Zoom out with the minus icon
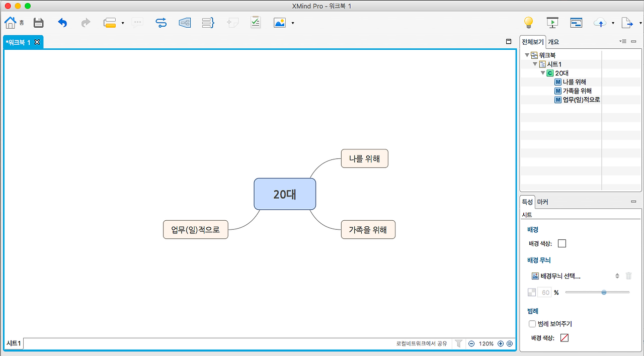The width and height of the screenshot is (644, 356). tap(471, 344)
